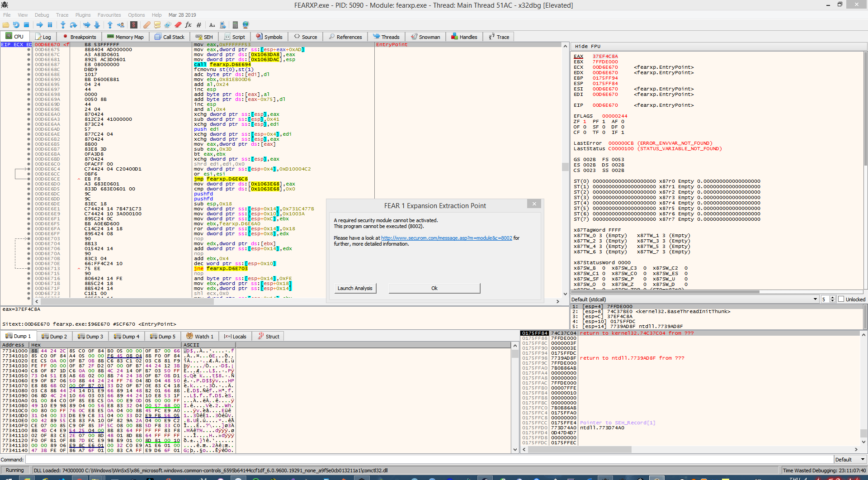Select the EAX register value 37EF4C8A
This screenshot has height=480, width=868.
(605, 57)
